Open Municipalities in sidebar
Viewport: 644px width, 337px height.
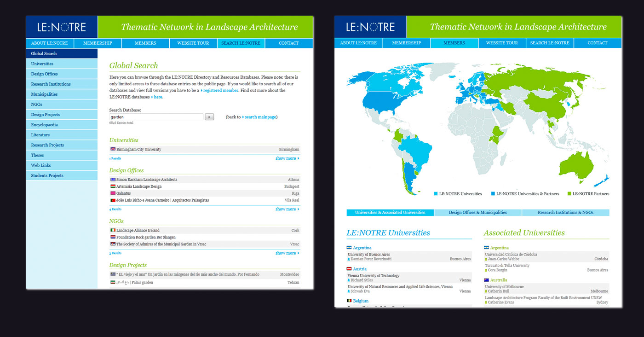[62, 94]
